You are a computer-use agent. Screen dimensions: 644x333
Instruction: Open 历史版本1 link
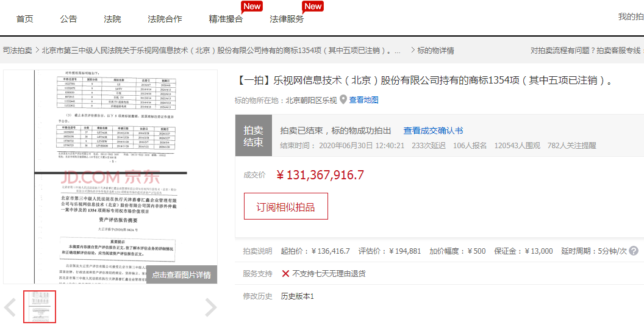(x=298, y=296)
